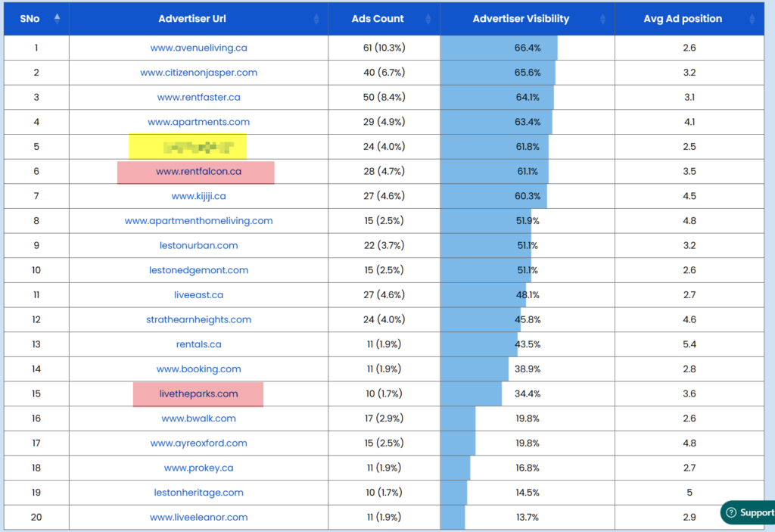Open www.citizenonjasper.com advertiser link

(x=199, y=73)
